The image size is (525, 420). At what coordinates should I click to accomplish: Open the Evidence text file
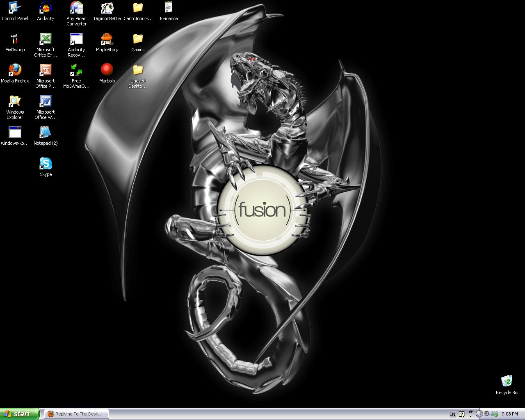click(x=169, y=11)
